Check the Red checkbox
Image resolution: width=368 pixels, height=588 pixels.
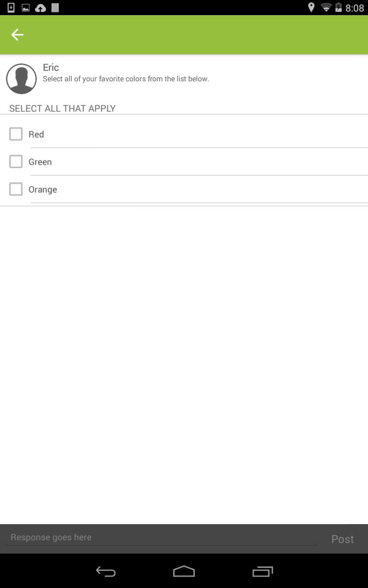[x=16, y=134]
